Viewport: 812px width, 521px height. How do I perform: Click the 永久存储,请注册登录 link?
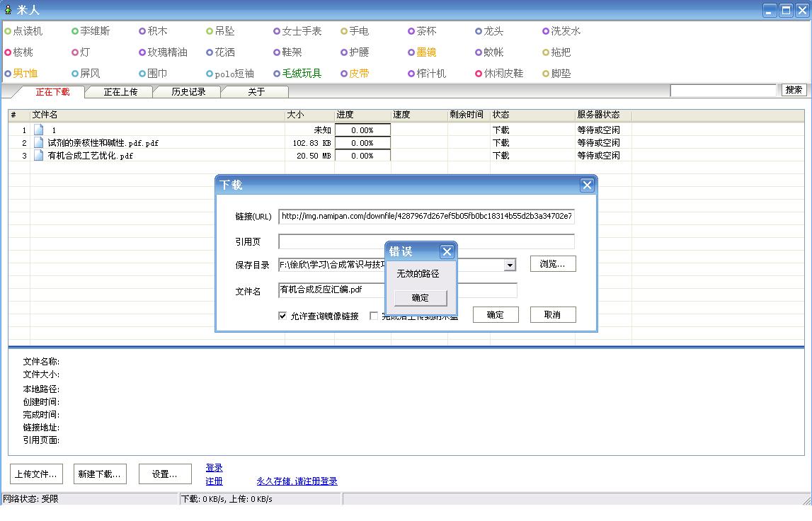[x=297, y=481]
